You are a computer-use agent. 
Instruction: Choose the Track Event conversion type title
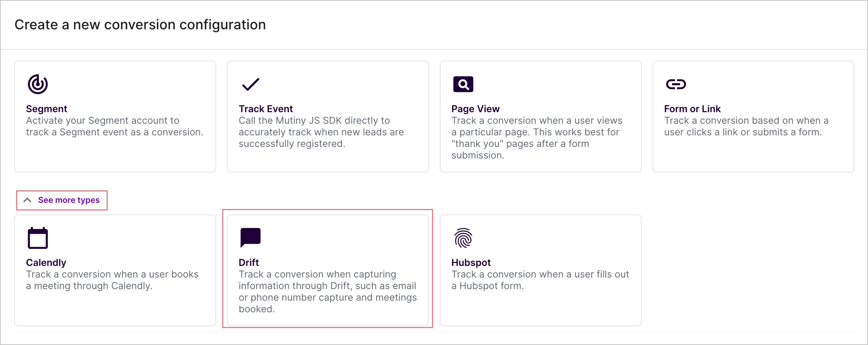coord(266,109)
